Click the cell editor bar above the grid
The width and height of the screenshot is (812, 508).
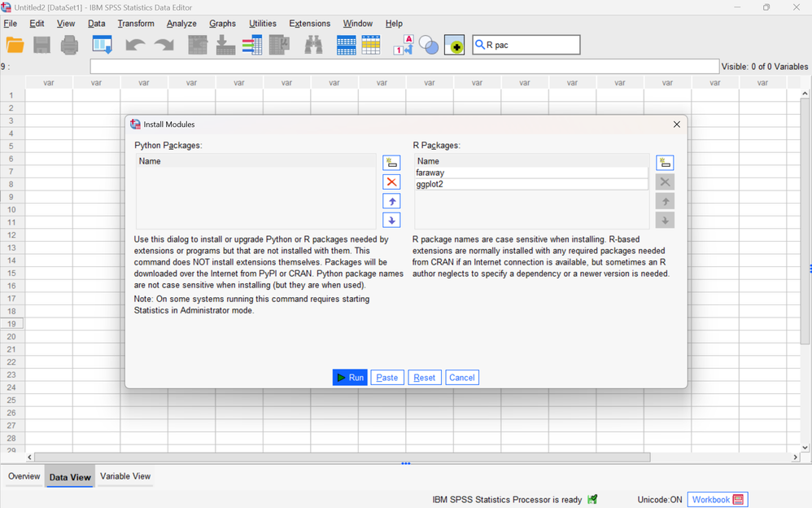tap(404, 67)
